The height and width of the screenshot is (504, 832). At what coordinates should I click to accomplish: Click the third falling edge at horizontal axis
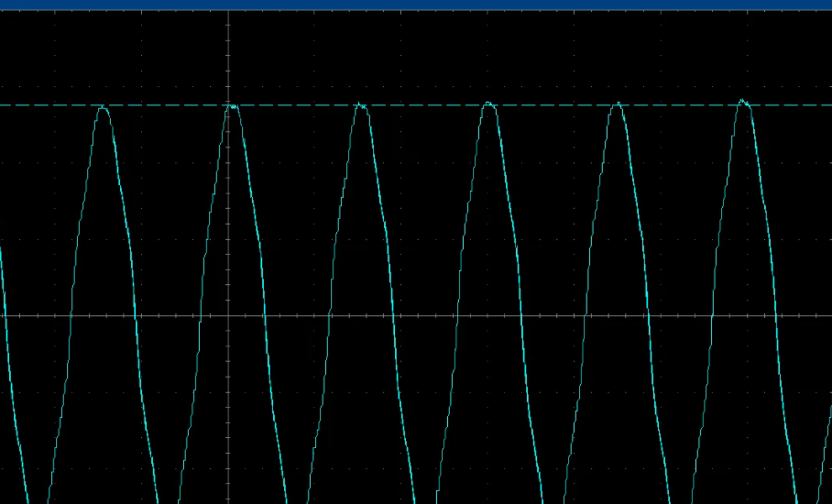tap(393, 315)
